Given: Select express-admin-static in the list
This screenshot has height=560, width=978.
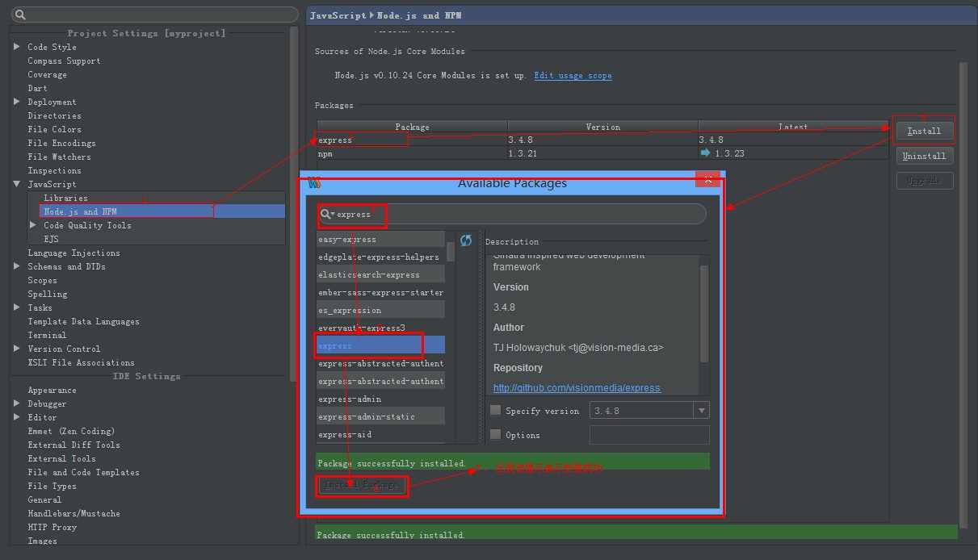Looking at the screenshot, I should tap(380, 416).
